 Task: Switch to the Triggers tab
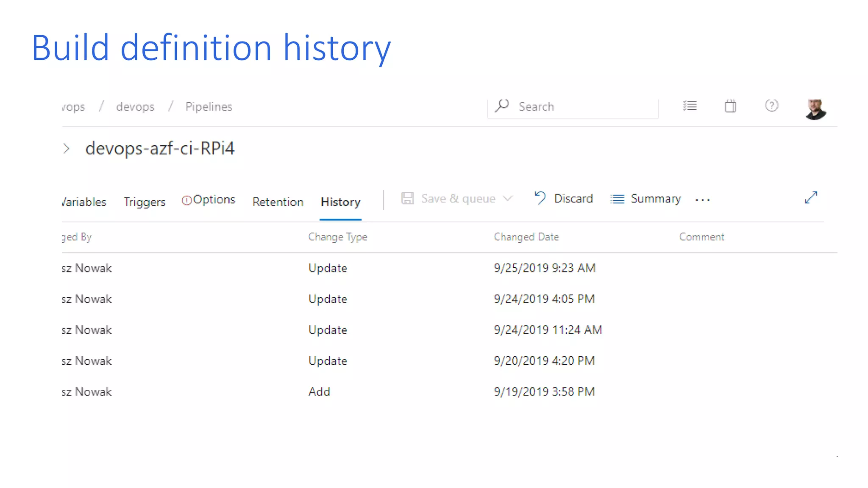click(144, 202)
